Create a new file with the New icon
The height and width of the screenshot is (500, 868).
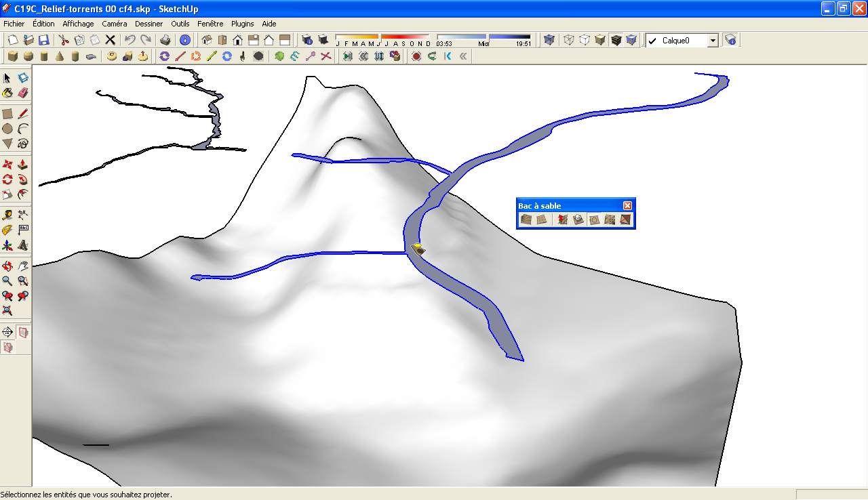click(x=13, y=40)
